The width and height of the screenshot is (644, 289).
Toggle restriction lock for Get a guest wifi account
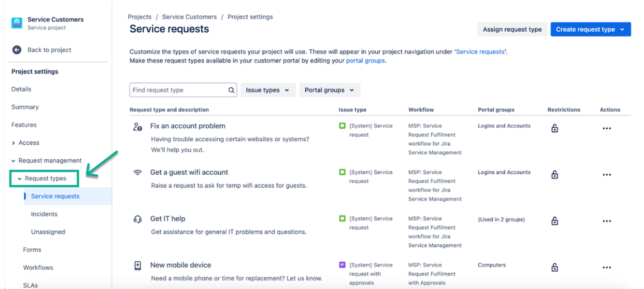coord(554,174)
